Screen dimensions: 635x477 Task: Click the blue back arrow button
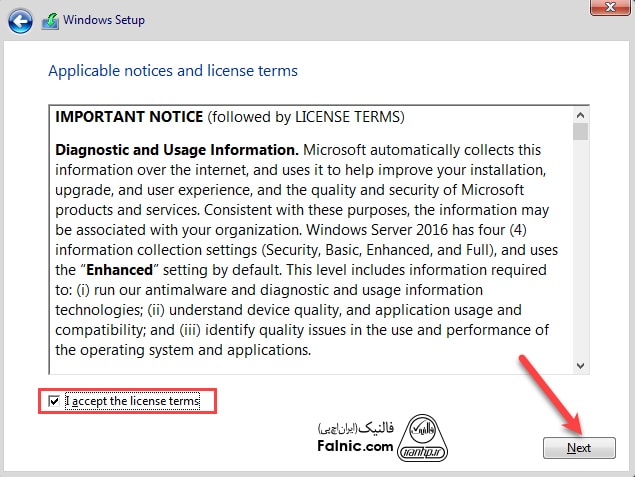point(22,20)
